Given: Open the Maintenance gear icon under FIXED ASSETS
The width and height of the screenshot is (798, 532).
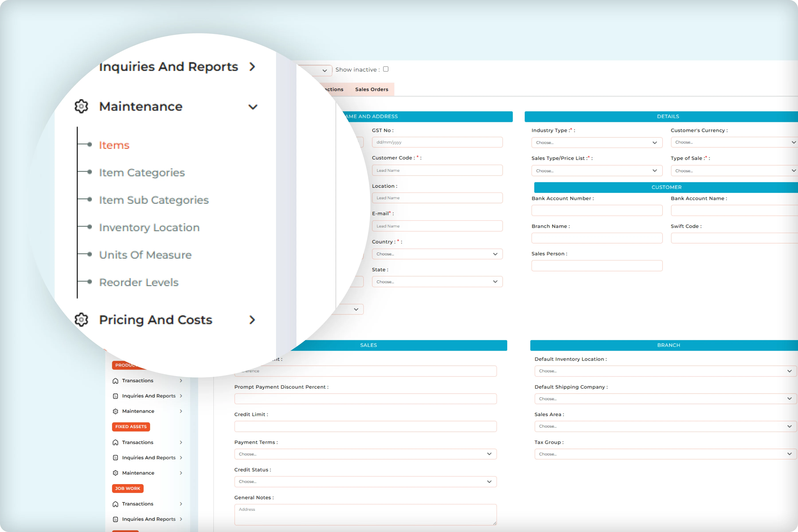Looking at the screenshot, I should click(116, 473).
